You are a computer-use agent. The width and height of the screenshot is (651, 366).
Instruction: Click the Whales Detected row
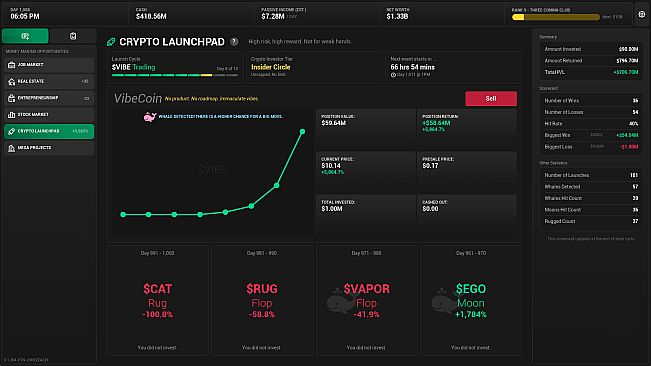[591, 187]
